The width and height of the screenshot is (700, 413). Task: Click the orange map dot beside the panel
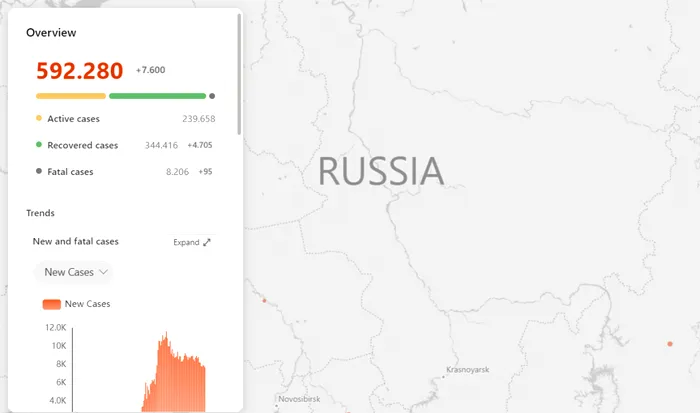[264, 301]
